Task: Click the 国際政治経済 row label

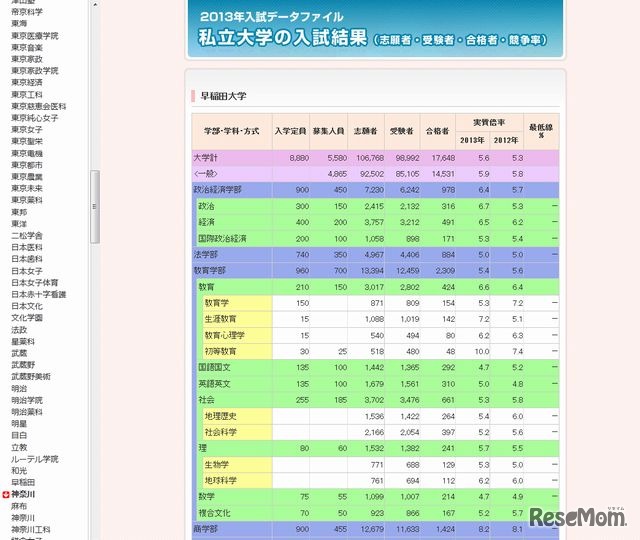Action: 222,238
